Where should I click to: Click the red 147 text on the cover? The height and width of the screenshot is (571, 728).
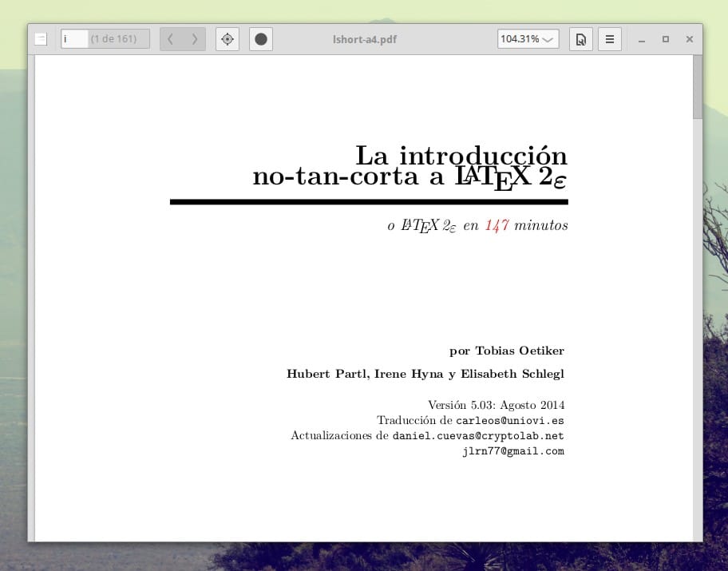[497, 225]
